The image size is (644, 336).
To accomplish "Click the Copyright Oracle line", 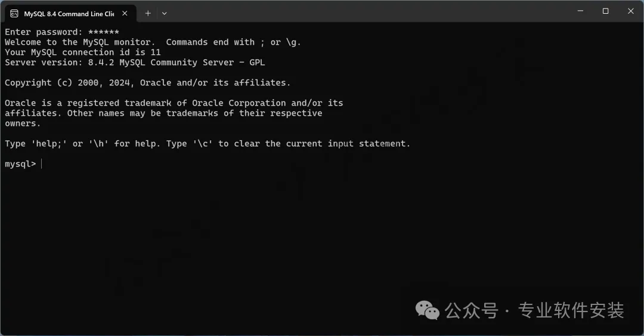I will coord(147,83).
